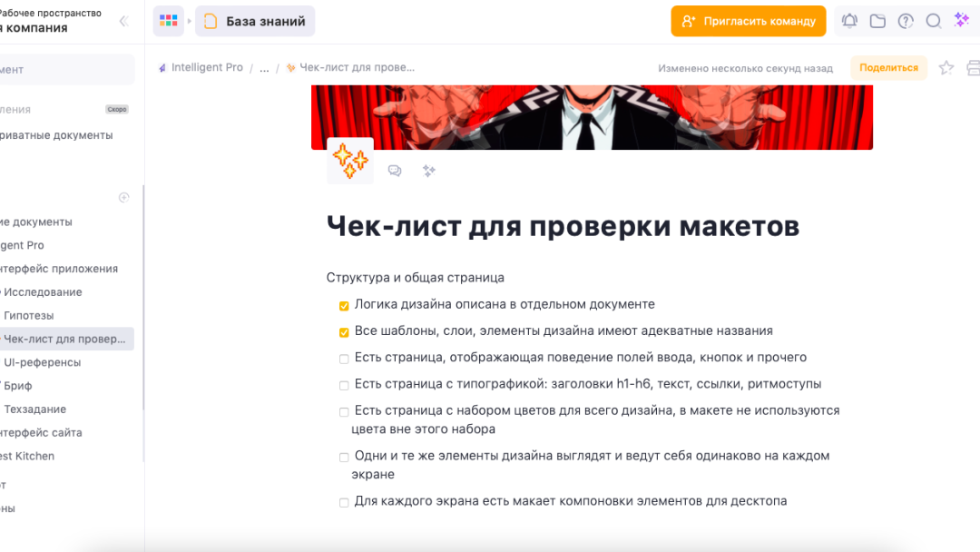This screenshot has width=980, height=552.
Task: Click the 'Поделиться' button
Action: point(888,67)
